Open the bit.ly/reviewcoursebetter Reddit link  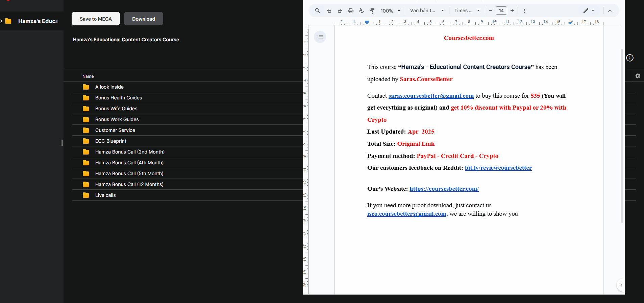(498, 168)
